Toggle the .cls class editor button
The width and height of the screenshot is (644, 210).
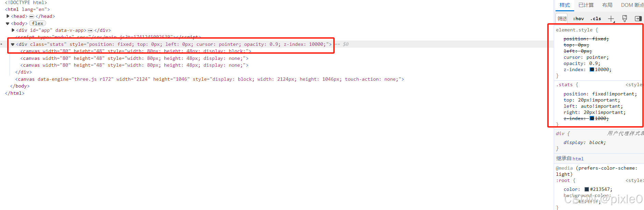(x=595, y=19)
